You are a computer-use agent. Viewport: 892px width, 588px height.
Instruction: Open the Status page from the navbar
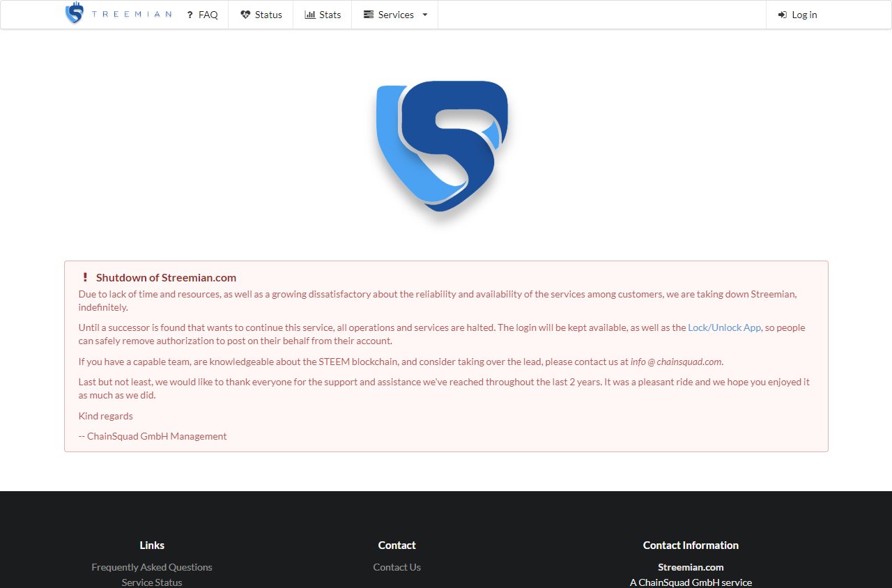coord(267,14)
